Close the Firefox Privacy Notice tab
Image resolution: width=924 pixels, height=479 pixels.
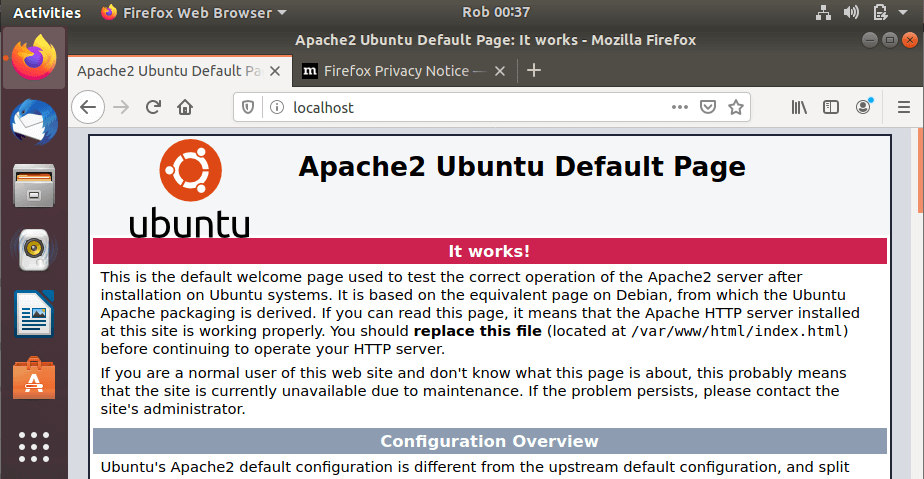500,71
